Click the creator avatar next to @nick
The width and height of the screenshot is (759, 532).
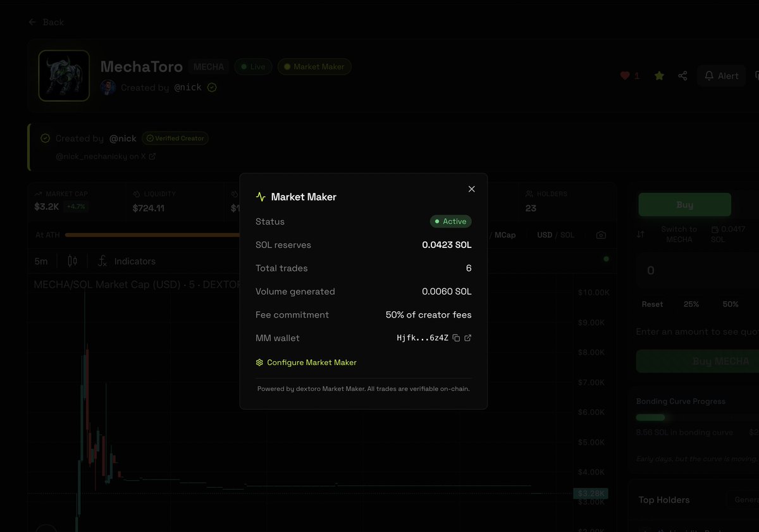[108, 87]
